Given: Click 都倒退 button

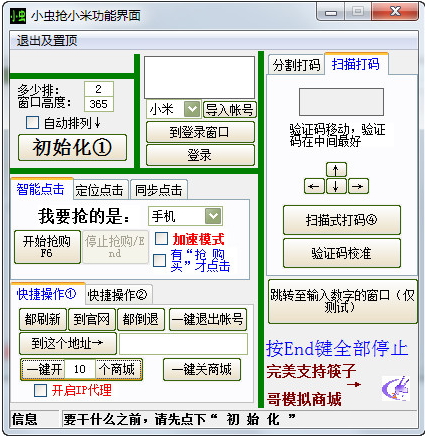Looking at the screenshot, I should 141,319.
